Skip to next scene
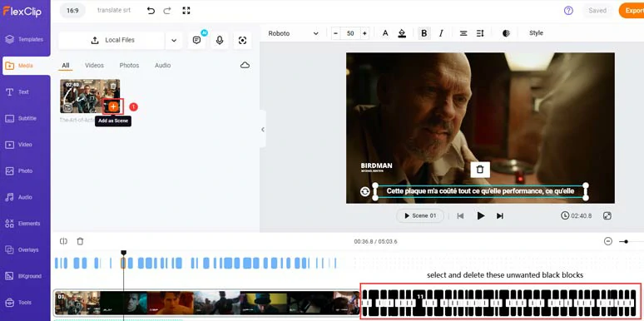Image resolution: width=644 pixels, height=321 pixels. click(500, 216)
